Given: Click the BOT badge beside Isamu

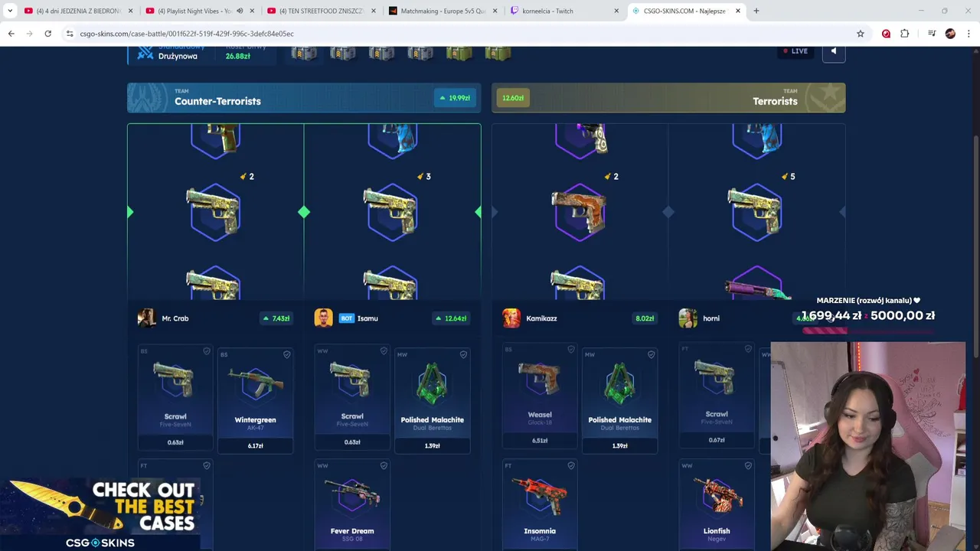Looking at the screenshot, I should 346,318.
